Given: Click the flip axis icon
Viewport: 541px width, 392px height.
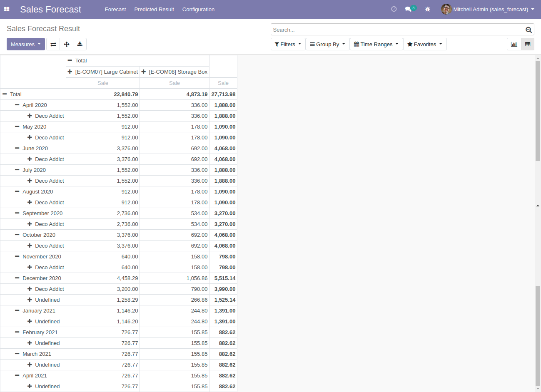Looking at the screenshot, I should (53, 44).
